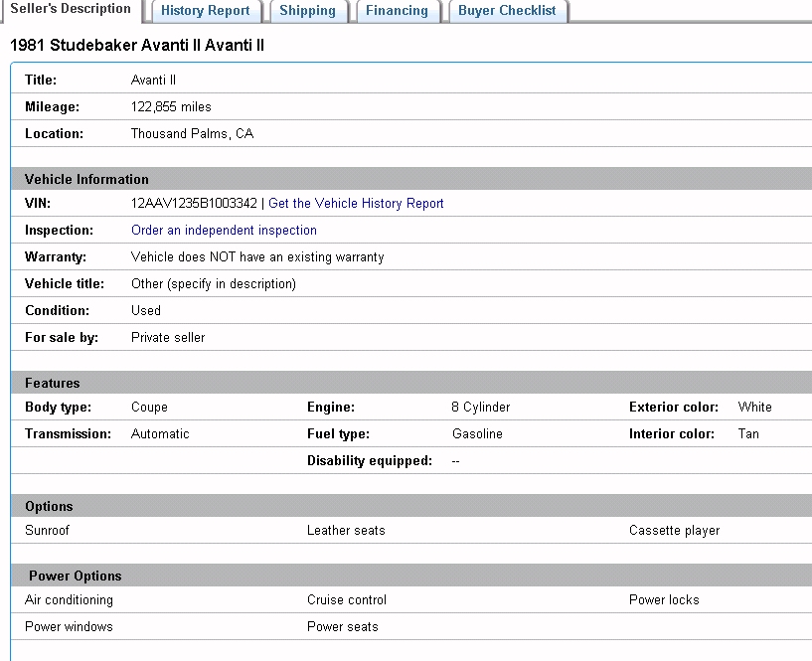Click the Thousand Palms, CA location text

coord(192,133)
